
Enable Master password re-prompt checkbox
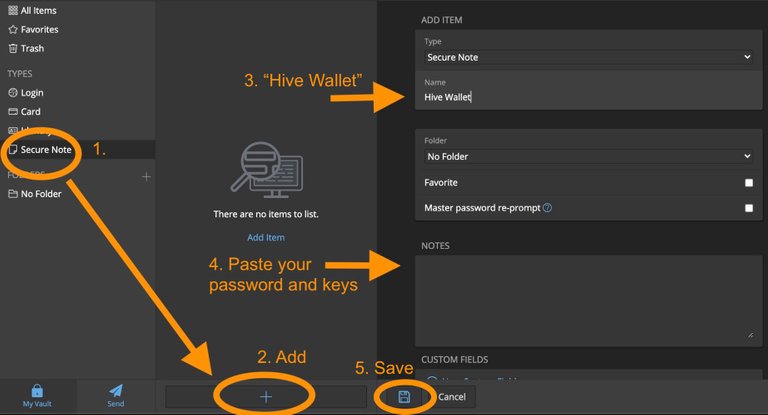pyautogui.click(x=749, y=208)
